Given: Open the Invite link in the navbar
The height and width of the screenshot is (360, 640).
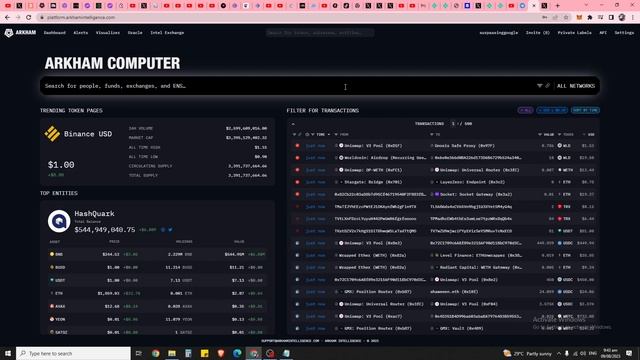Looking at the screenshot, I should [538, 33].
